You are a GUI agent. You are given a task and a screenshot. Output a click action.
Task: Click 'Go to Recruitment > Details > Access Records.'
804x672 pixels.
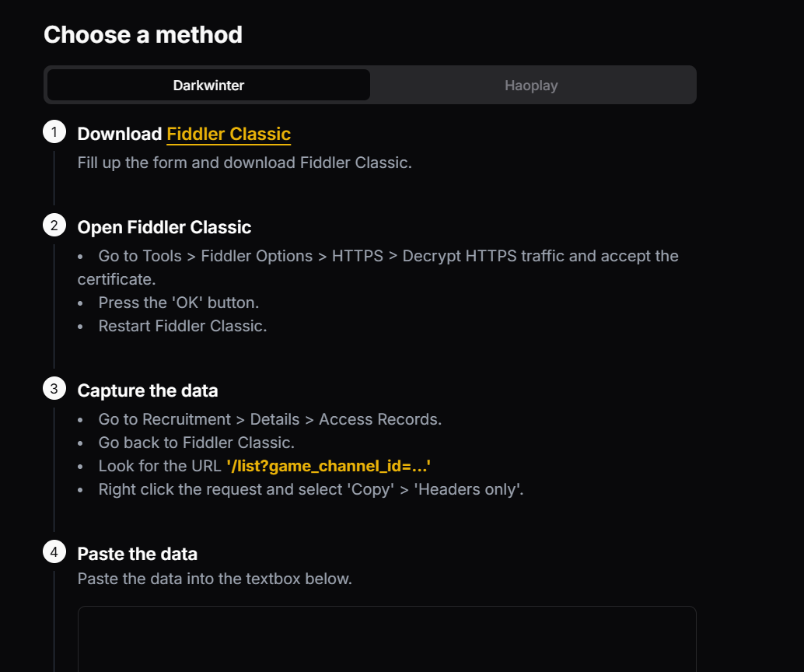point(270,420)
